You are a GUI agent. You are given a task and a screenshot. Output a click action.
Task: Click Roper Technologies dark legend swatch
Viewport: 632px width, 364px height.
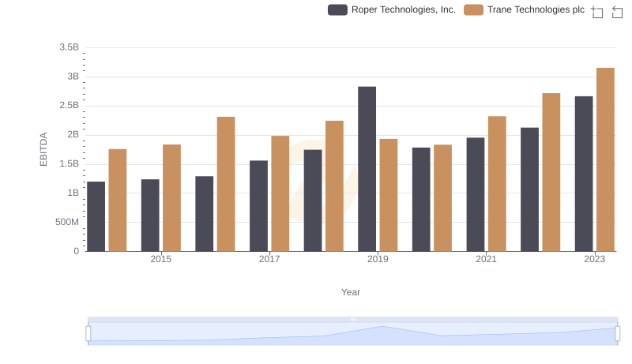tap(338, 9)
